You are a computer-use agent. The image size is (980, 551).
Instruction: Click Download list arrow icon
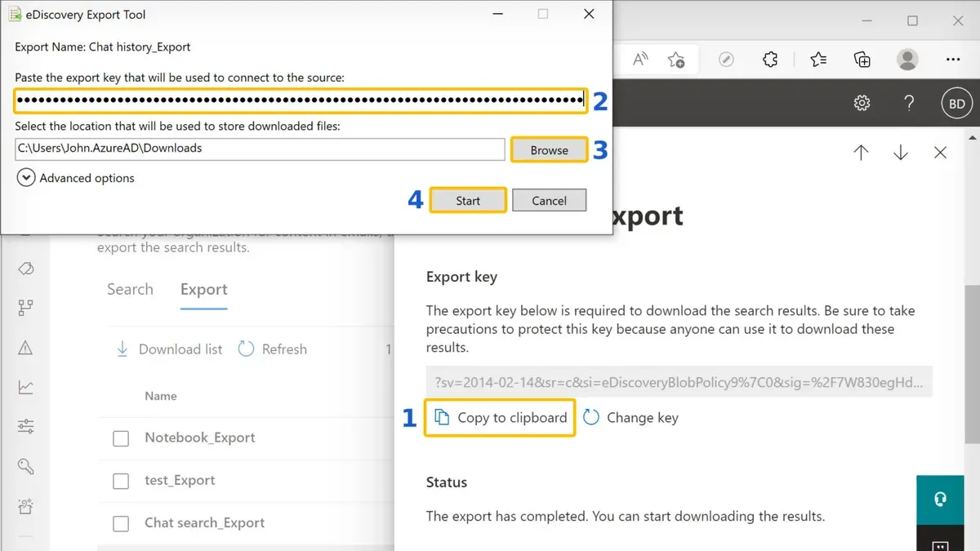pyautogui.click(x=122, y=349)
